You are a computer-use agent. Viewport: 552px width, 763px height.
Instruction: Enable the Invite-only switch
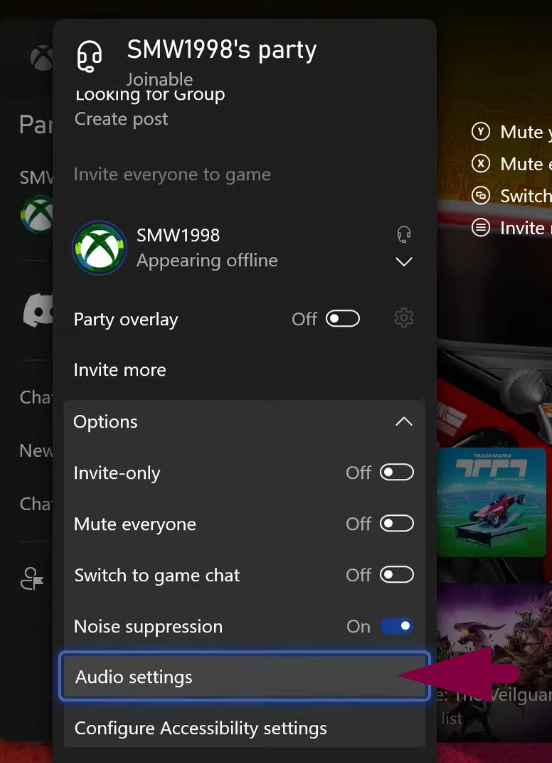point(397,472)
